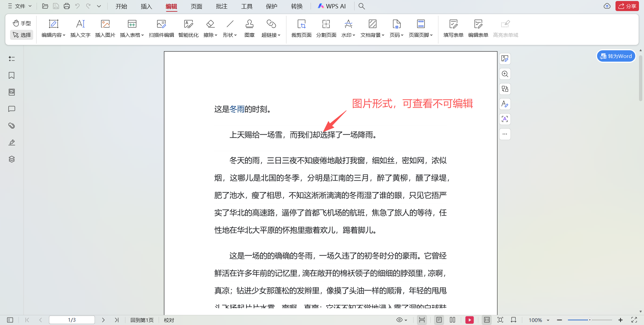Enable the 手型 pan mode
This screenshot has width=644, height=325.
(21, 23)
